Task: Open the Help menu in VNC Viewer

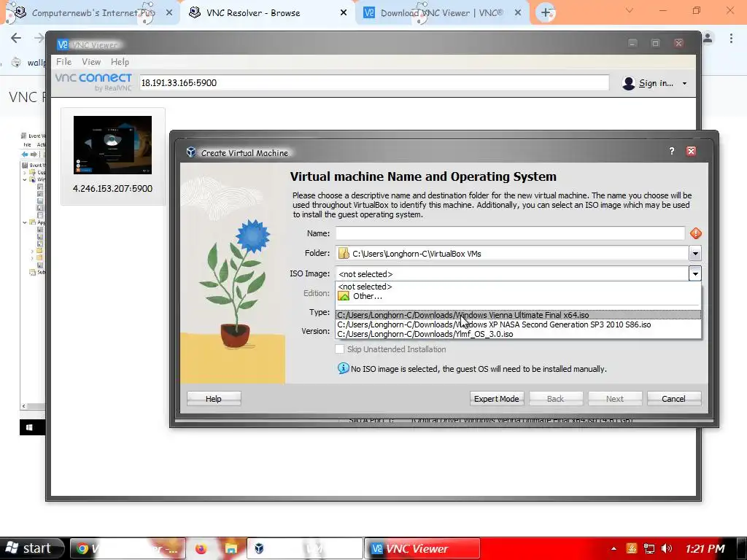Action: 120,62
